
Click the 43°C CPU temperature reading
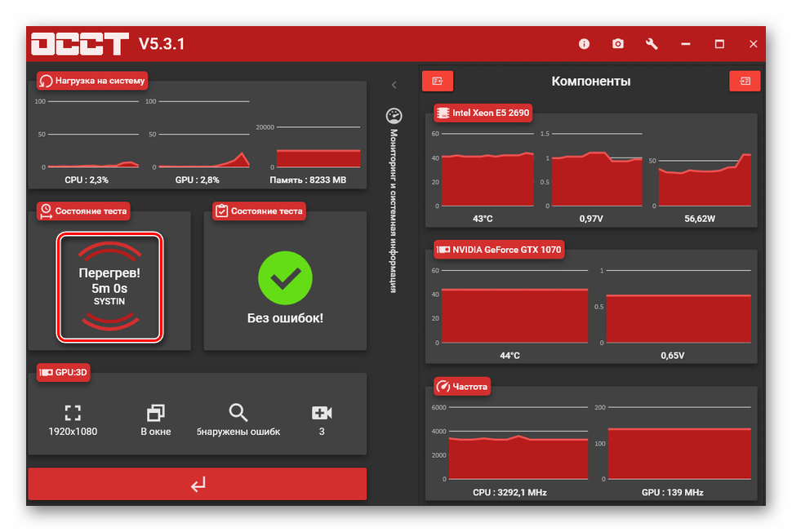coord(483,219)
